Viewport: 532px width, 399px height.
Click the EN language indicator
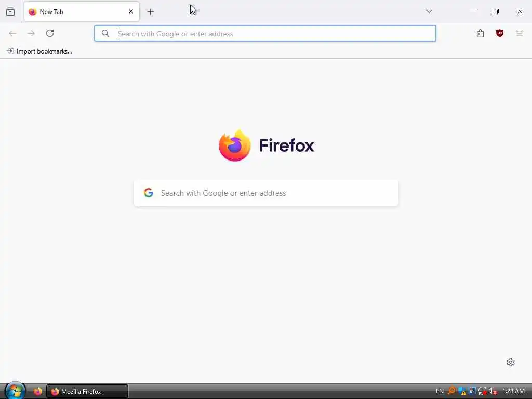(x=440, y=391)
